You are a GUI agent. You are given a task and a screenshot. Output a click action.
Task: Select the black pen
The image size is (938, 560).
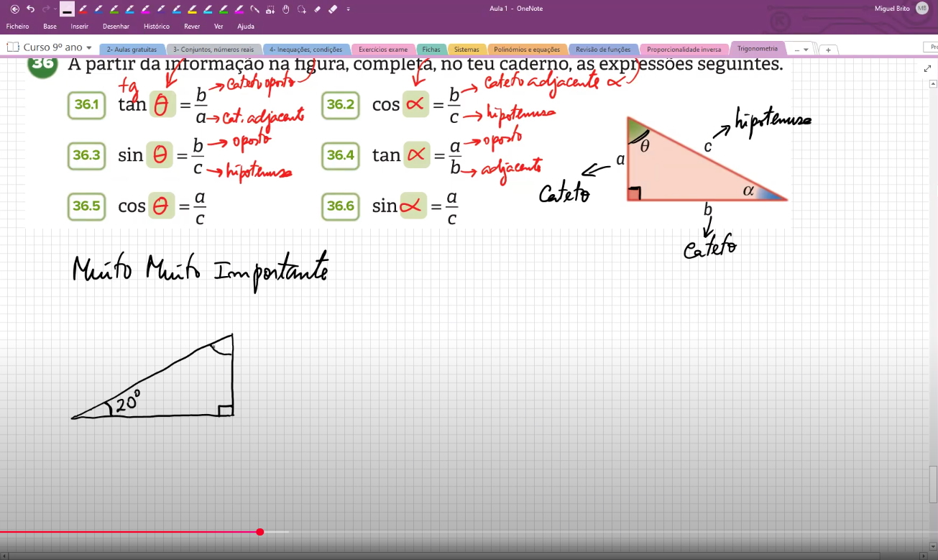click(67, 9)
